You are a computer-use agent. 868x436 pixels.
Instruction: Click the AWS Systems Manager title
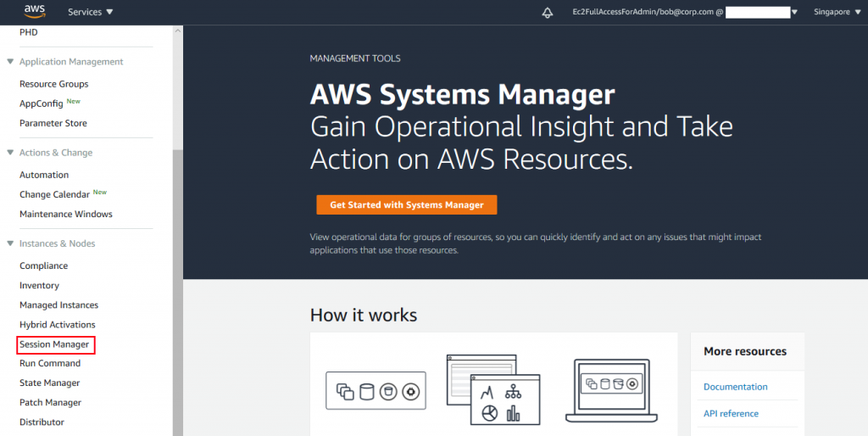[462, 95]
